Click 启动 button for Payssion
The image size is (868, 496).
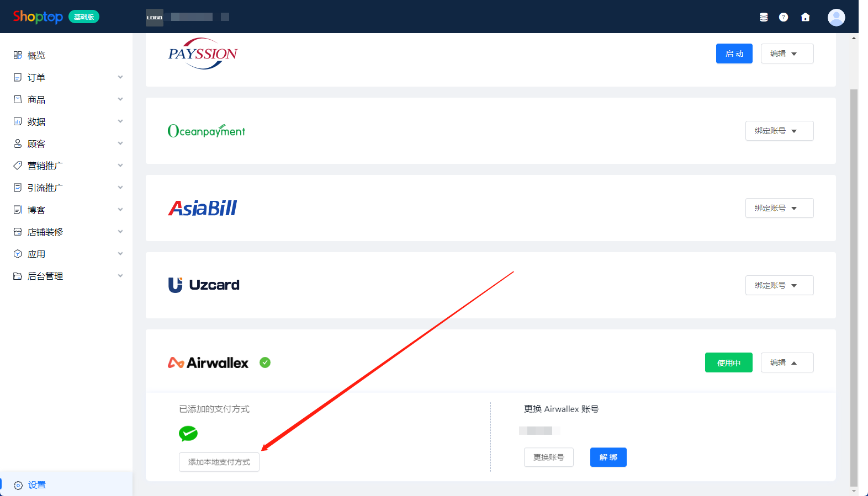coord(734,54)
